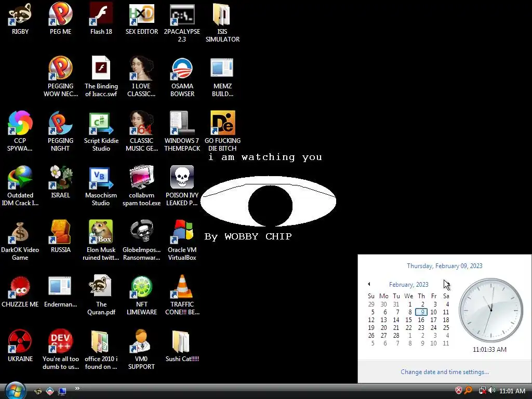
Task: Select GlobeImpos... Ransomwar... skull ring icon
Action: (x=141, y=241)
